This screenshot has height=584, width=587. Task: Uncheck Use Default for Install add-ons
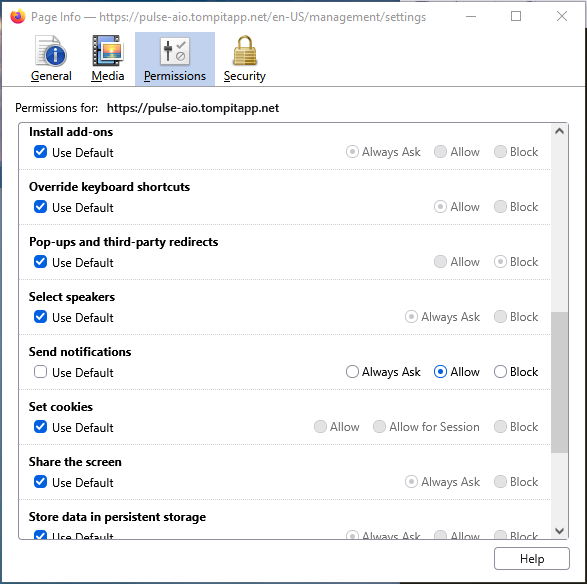click(40, 152)
